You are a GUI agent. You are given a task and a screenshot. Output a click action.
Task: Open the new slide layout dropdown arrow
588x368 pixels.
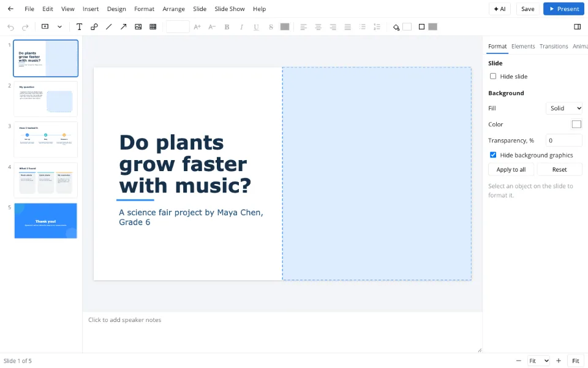point(59,26)
